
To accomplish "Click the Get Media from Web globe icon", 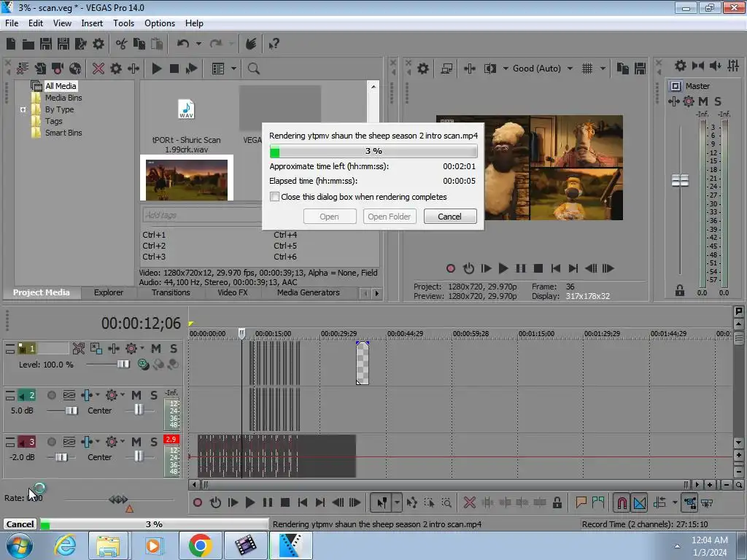I will (75, 69).
